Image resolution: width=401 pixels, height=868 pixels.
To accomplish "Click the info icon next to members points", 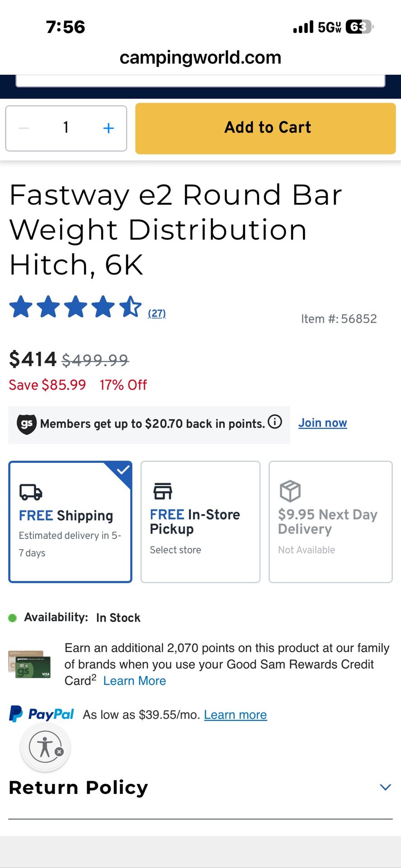I will [274, 423].
